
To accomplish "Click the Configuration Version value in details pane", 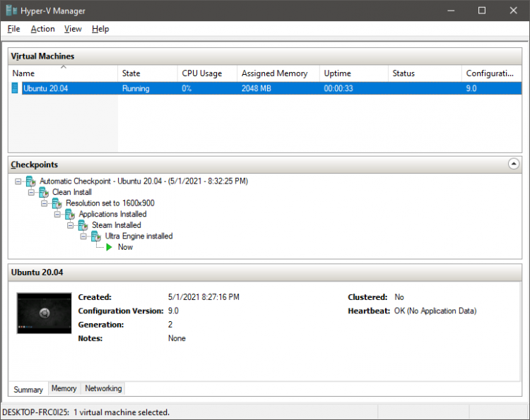I will 173,311.
